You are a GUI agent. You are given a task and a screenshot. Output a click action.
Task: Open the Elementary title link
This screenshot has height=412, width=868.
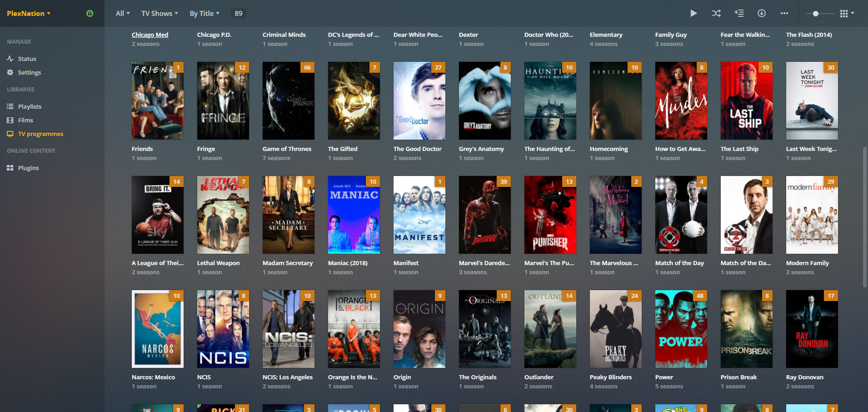(606, 35)
